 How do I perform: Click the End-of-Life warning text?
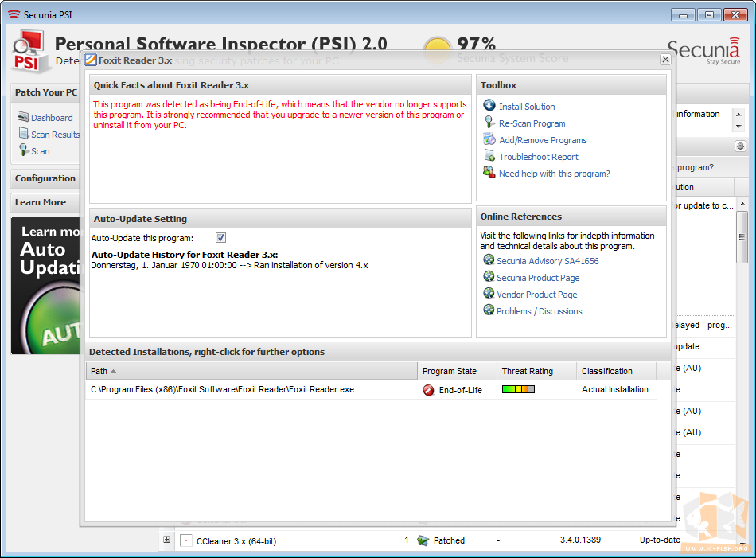click(279, 115)
